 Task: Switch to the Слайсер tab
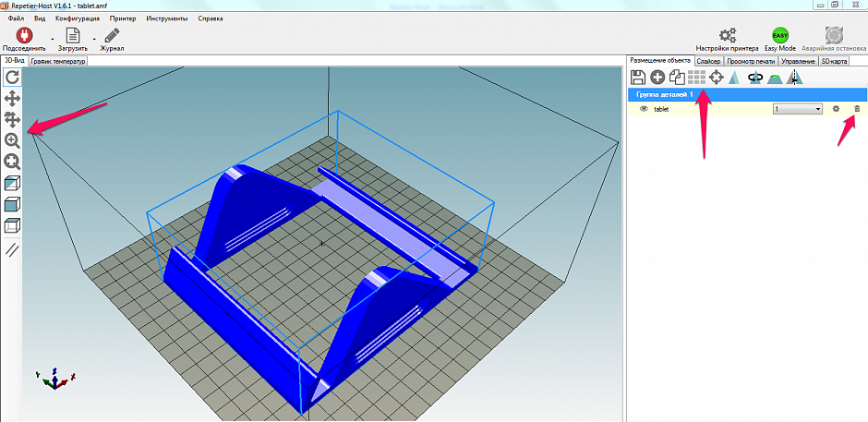coord(708,61)
